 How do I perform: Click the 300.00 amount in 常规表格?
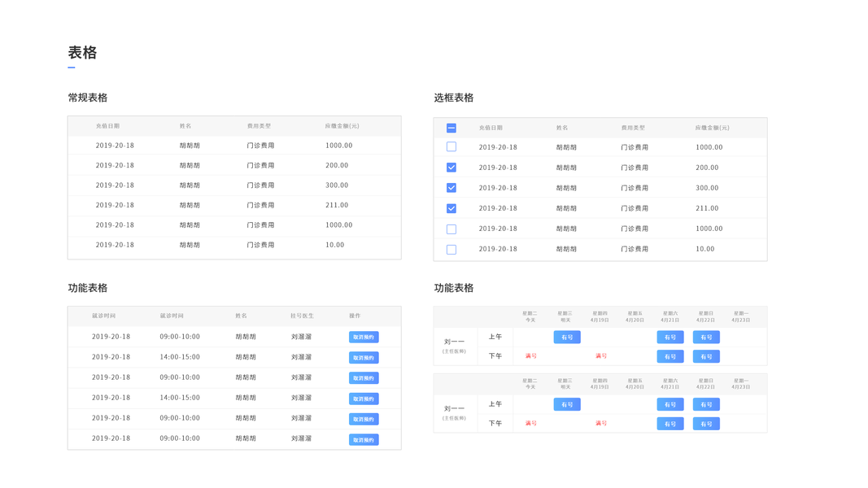click(x=337, y=185)
